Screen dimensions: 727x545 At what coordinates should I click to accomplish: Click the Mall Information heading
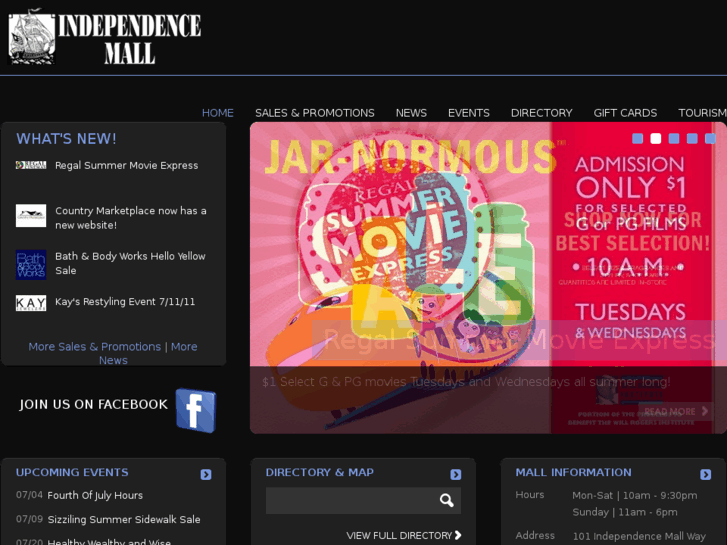[x=574, y=472]
